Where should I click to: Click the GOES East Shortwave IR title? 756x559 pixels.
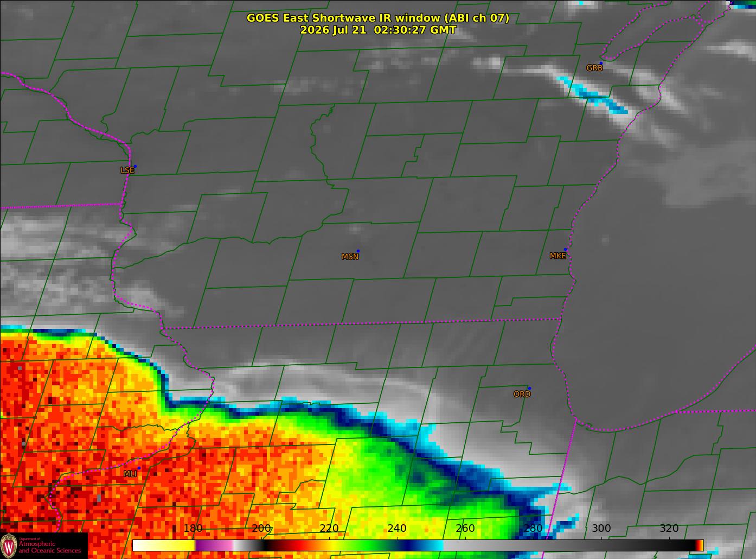click(x=378, y=18)
